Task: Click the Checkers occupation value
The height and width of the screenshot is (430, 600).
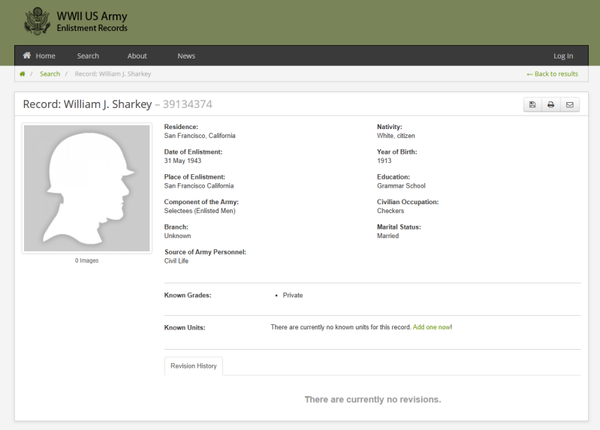Action: 390,211
